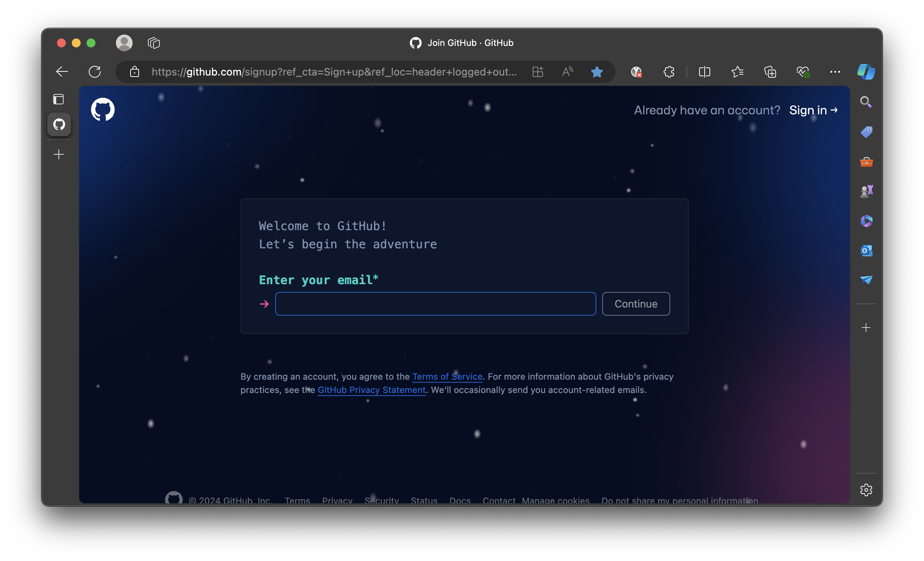Open the Terms of Service link

447,376
